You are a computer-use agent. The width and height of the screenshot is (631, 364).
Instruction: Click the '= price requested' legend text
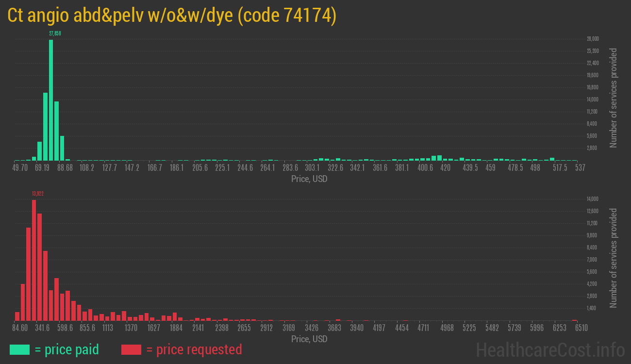pyautogui.click(x=194, y=349)
